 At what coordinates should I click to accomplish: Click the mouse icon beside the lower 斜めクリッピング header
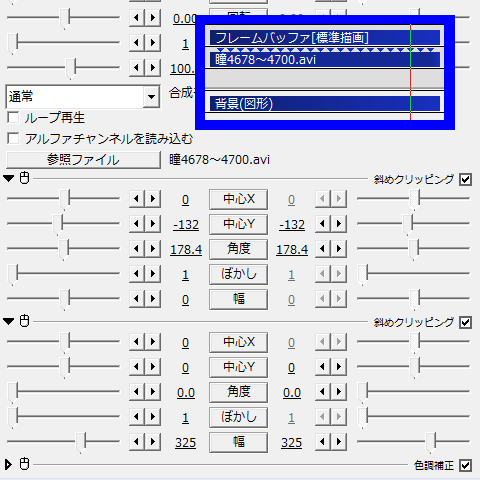pyautogui.click(x=24, y=321)
